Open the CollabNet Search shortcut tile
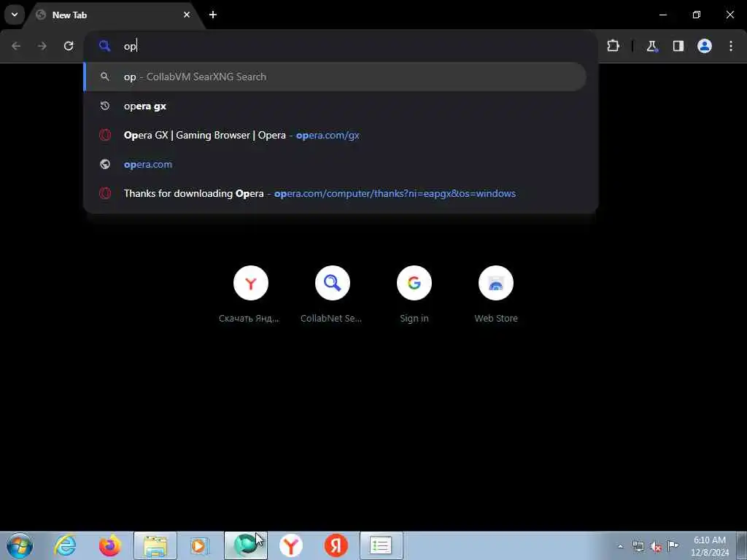This screenshot has height=560, width=747. click(332, 295)
